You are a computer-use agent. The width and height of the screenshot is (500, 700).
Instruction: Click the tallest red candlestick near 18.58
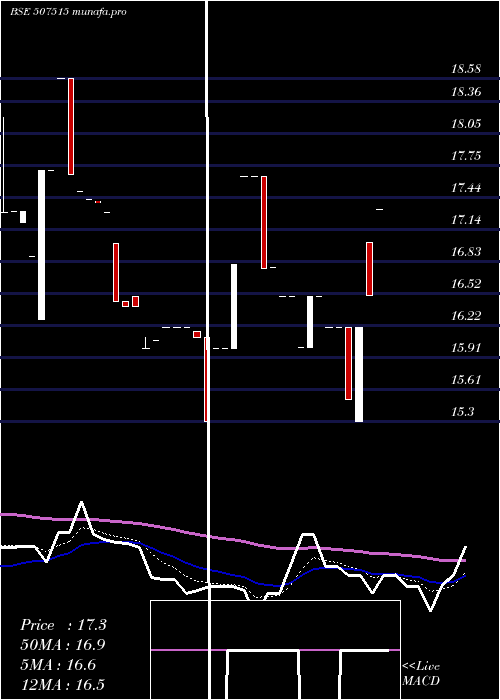coord(71,126)
